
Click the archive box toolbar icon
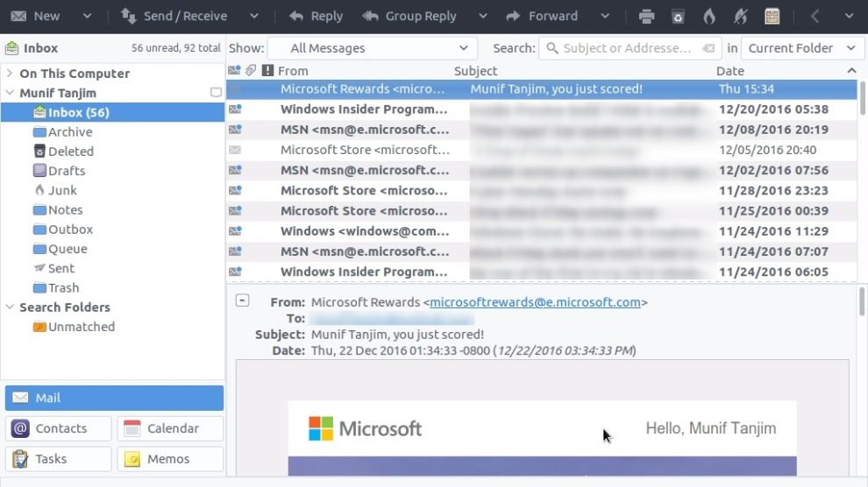point(772,17)
